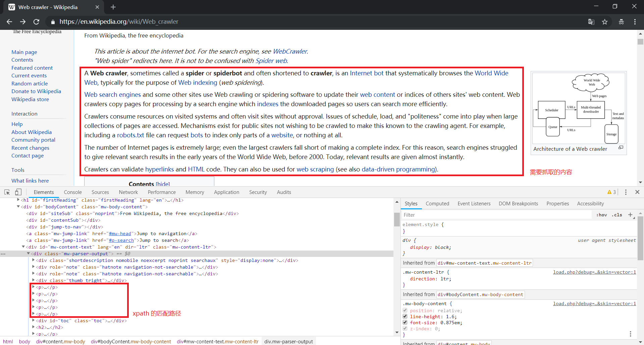Click the mw-head jump link href

[x=120, y=233]
